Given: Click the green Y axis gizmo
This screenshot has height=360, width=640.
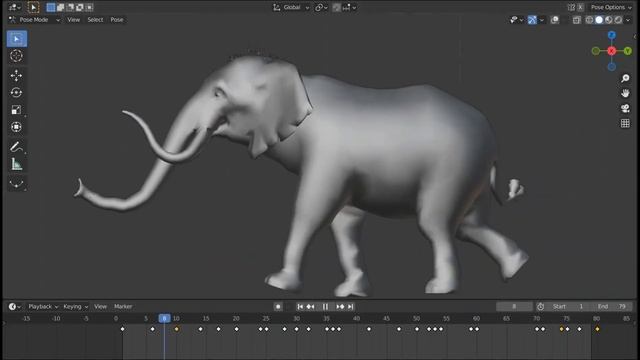Looking at the screenshot, I should (x=628, y=51).
